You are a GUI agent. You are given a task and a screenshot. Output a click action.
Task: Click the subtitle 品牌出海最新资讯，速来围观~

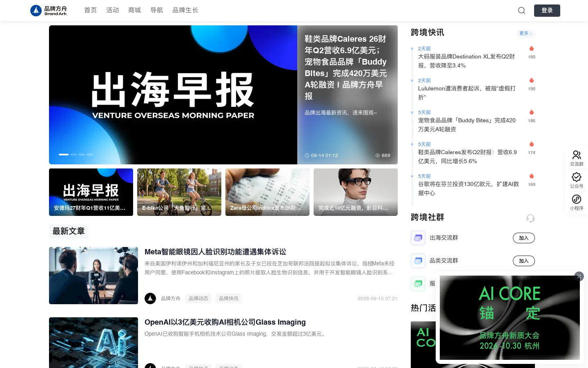click(341, 112)
